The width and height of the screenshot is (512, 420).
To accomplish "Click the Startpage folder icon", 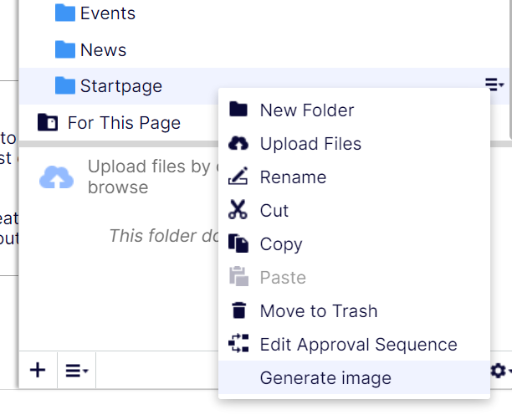I will pos(65,85).
